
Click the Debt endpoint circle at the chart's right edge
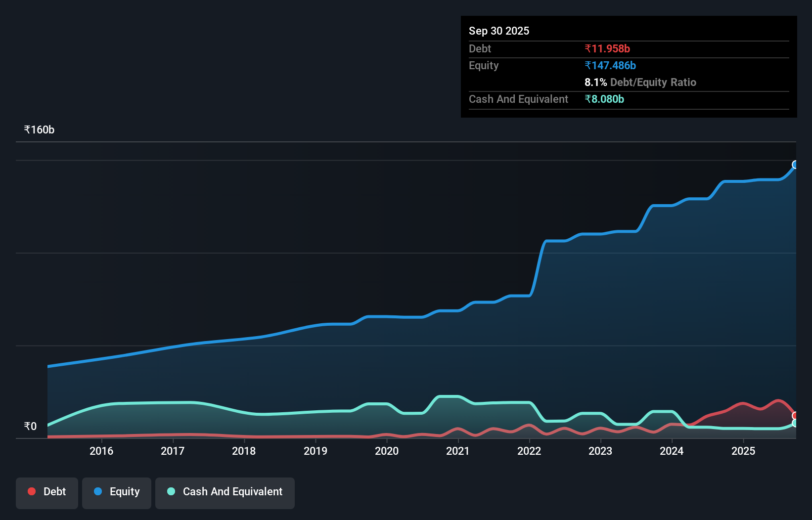pyautogui.click(x=794, y=415)
